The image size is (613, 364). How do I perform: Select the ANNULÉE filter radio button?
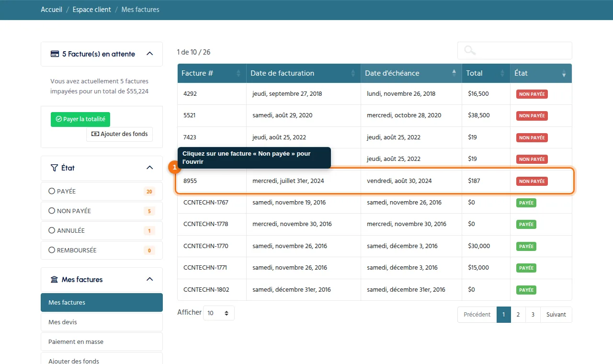[x=52, y=230]
